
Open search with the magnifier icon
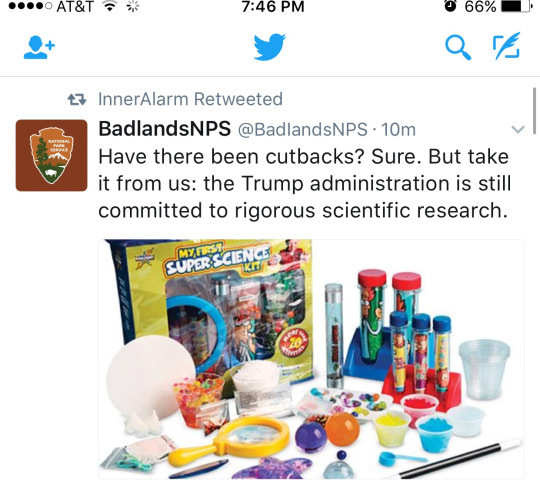(x=458, y=48)
